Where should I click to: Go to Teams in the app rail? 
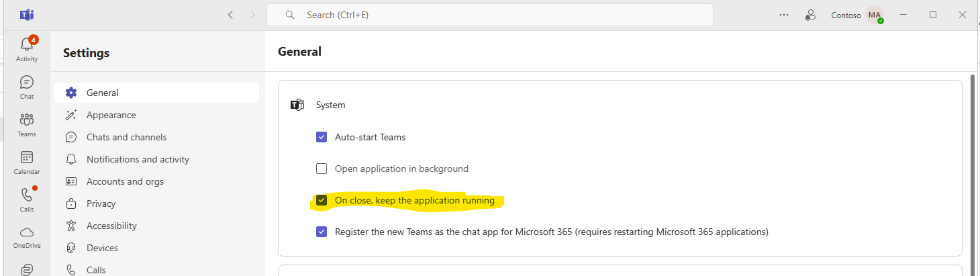coord(27,124)
